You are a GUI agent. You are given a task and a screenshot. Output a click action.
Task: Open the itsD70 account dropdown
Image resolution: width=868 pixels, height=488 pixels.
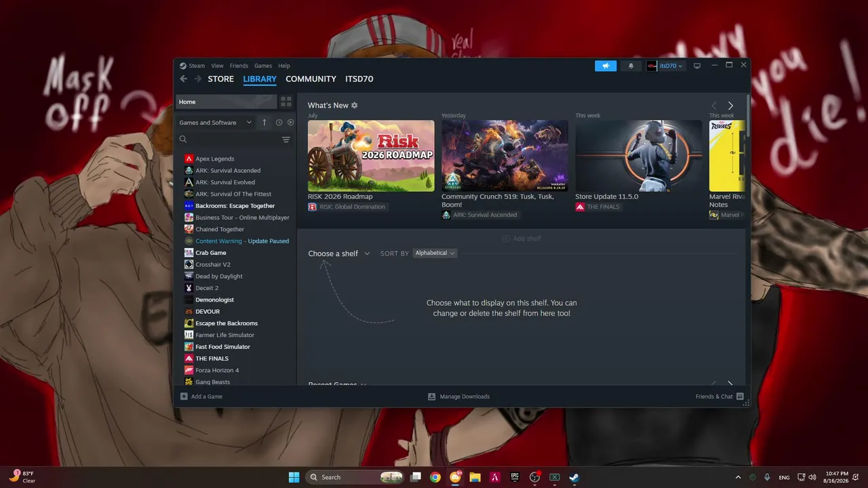665,66
